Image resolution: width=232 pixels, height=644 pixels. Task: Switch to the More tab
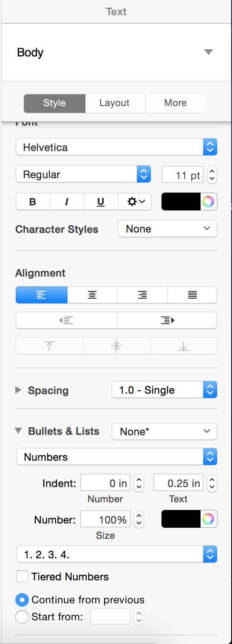(175, 103)
